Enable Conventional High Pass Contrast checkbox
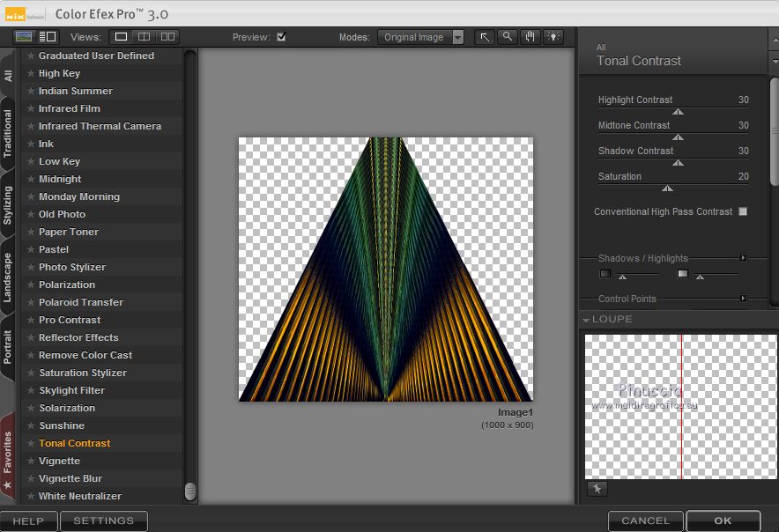This screenshot has height=532, width=779. tap(743, 211)
